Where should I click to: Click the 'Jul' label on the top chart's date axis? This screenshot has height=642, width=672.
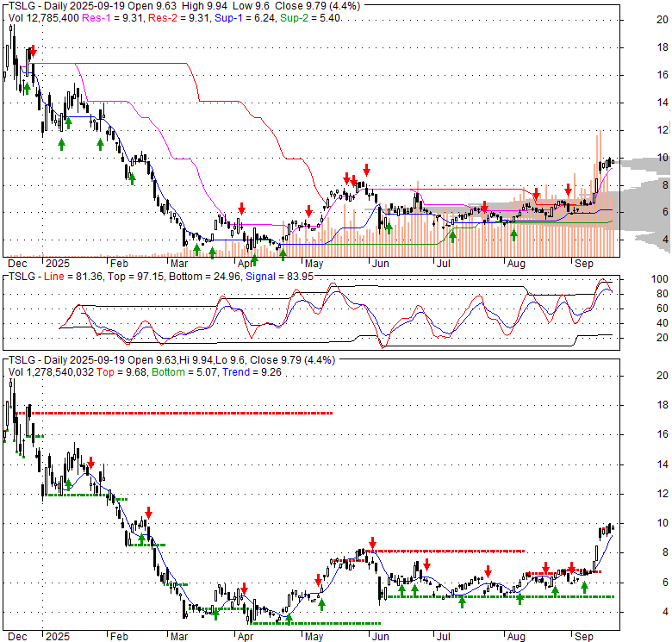point(444,264)
